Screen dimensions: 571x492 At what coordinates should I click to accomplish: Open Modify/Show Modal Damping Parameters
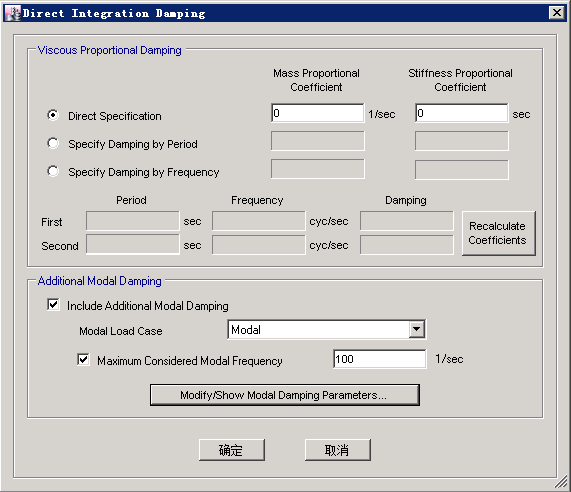click(285, 395)
